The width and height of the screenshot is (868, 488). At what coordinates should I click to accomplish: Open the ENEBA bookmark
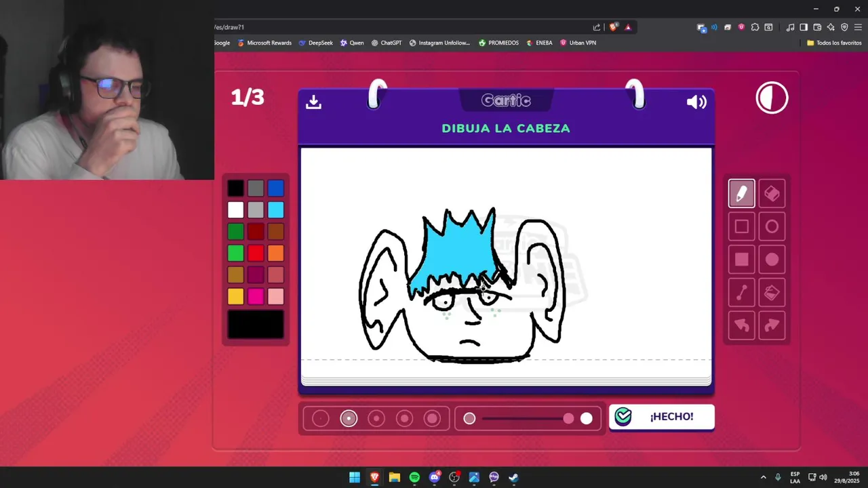pos(539,43)
